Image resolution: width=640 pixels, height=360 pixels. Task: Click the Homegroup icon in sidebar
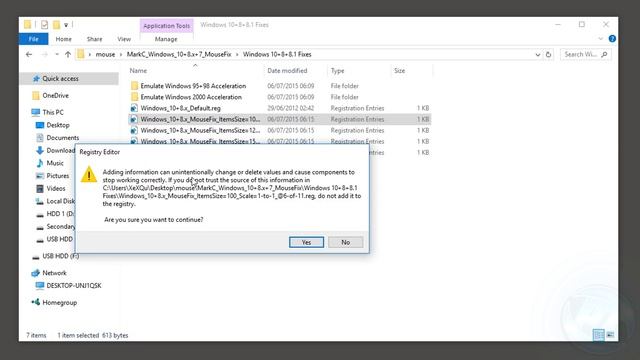[x=36, y=302]
